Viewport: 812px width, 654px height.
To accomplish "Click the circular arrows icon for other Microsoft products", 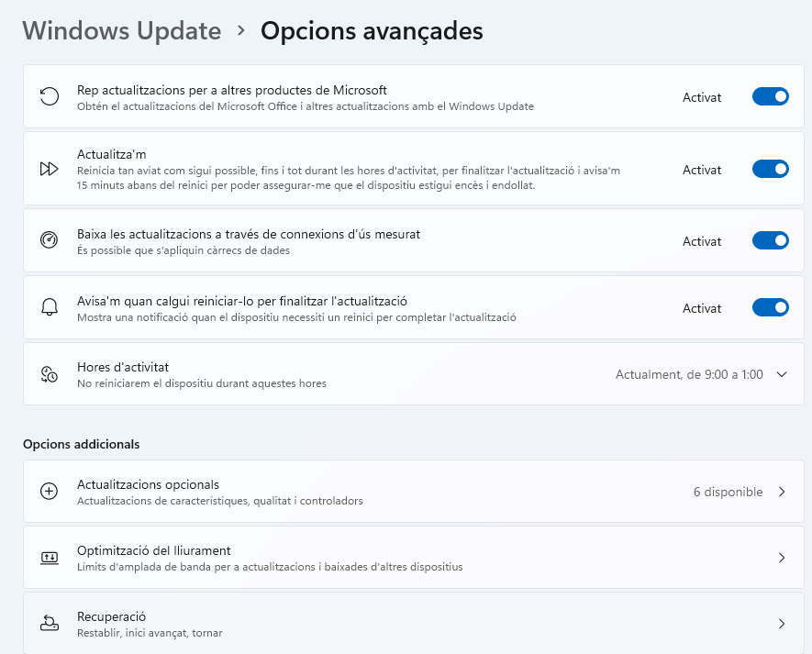I will click(x=50, y=96).
